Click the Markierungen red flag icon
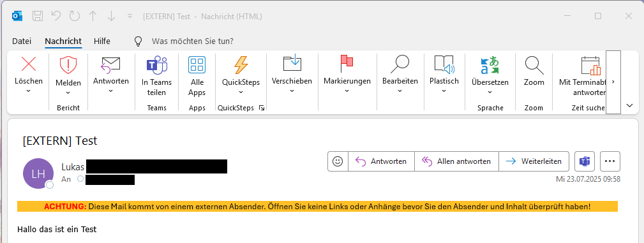Screen dimensions: 644x243 point(347,64)
